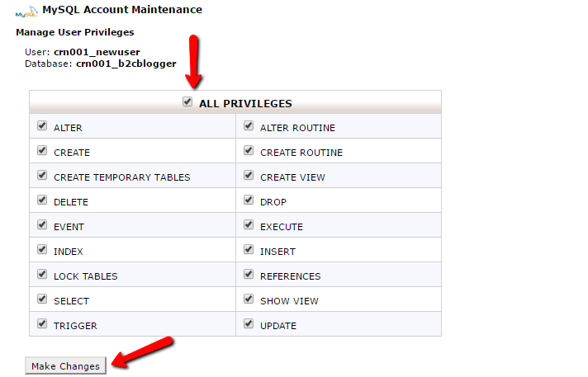
Task: Uncheck the ALTER ROUTINE checkbox
Action: 249,125
